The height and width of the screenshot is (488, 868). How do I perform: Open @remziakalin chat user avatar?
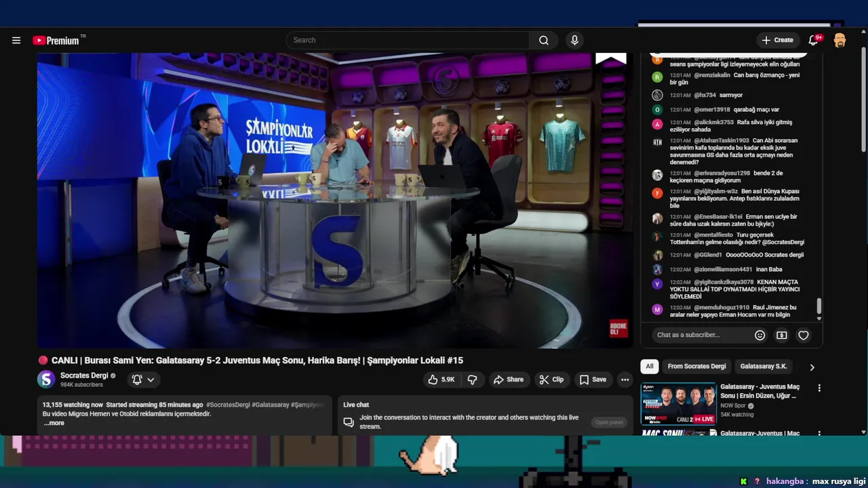pyautogui.click(x=657, y=77)
